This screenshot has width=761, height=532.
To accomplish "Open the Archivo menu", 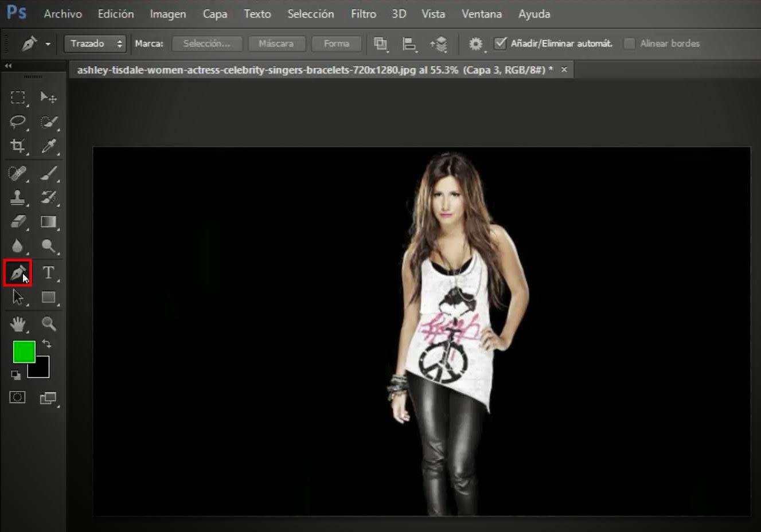I will point(63,14).
